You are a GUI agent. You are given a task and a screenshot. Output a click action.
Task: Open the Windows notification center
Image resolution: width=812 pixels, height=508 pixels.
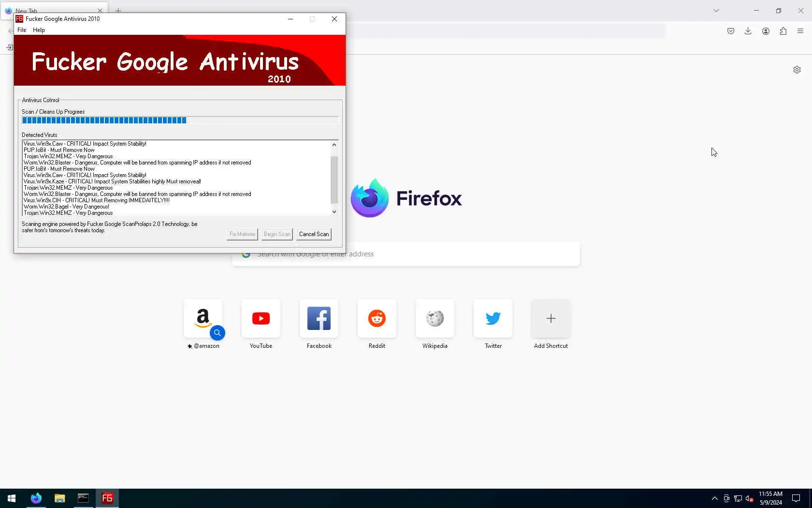pyautogui.click(x=796, y=498)
